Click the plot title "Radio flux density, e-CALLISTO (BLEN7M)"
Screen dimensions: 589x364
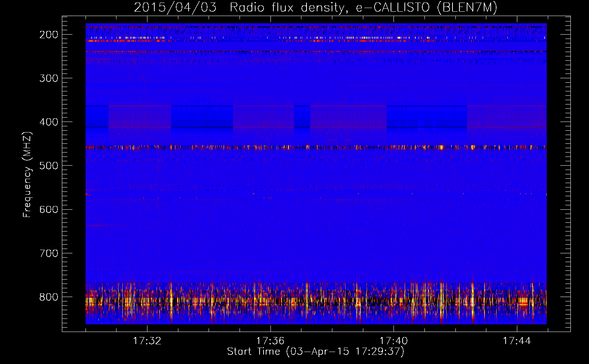tap(363, 8)
